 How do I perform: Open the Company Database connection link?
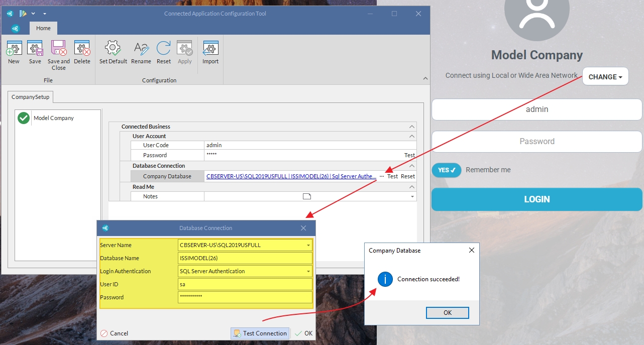point(291,176)
